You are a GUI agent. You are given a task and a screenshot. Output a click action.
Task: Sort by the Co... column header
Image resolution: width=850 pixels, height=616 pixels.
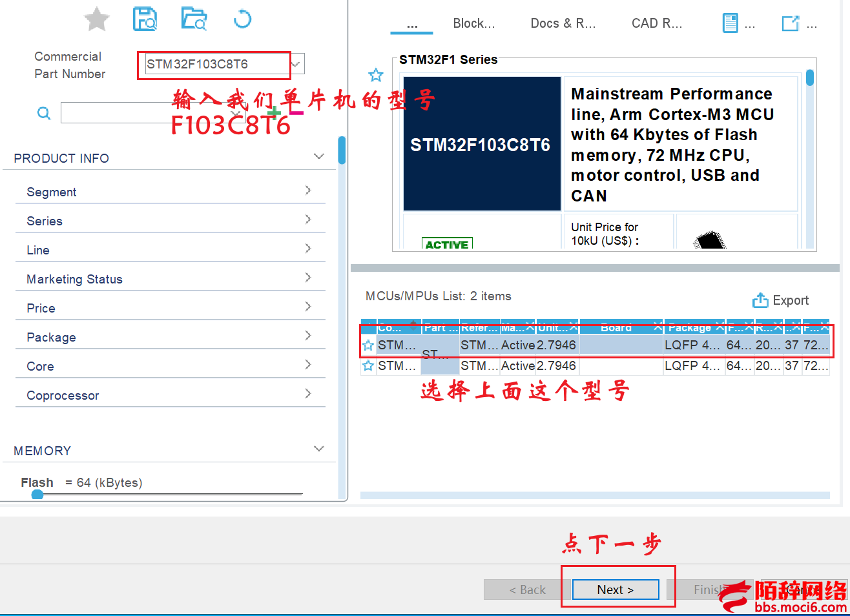point(399,327)
